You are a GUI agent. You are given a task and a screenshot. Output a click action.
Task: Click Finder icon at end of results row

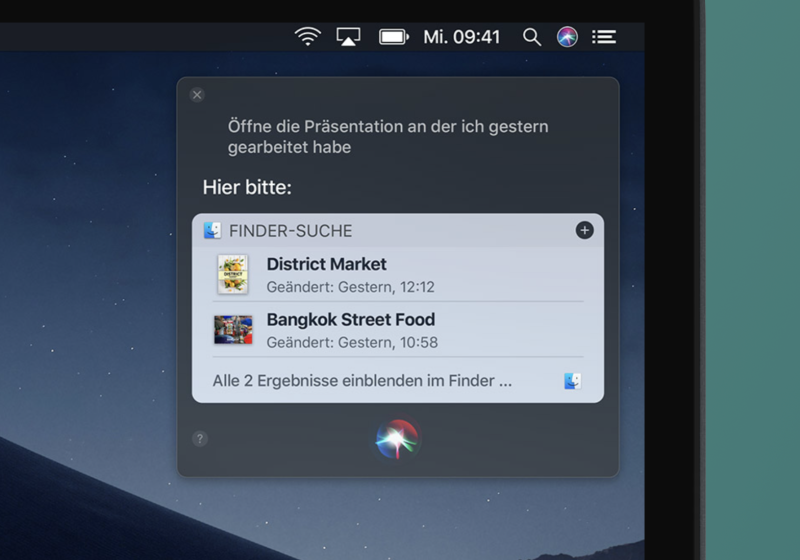[572, 381]
